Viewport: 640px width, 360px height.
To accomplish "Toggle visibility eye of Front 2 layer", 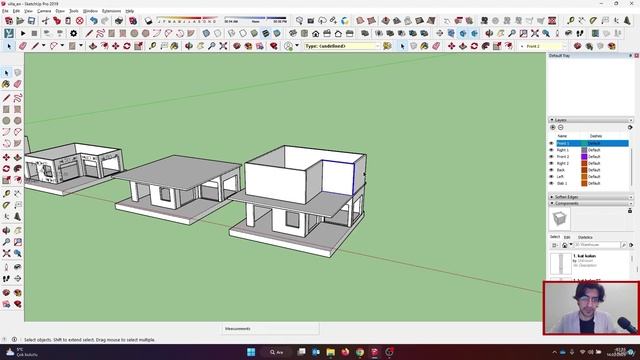I will point(551,157).
